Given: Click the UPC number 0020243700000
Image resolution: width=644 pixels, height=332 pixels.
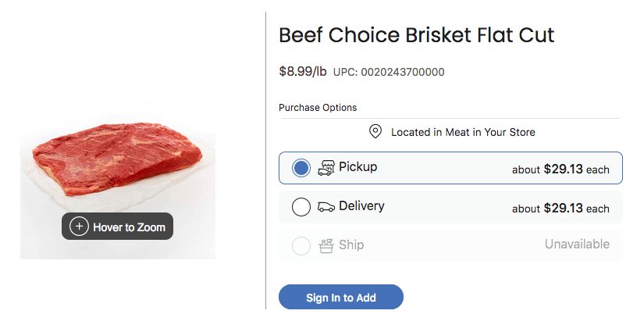Looking at the screenshot, I should coord(389,73).
